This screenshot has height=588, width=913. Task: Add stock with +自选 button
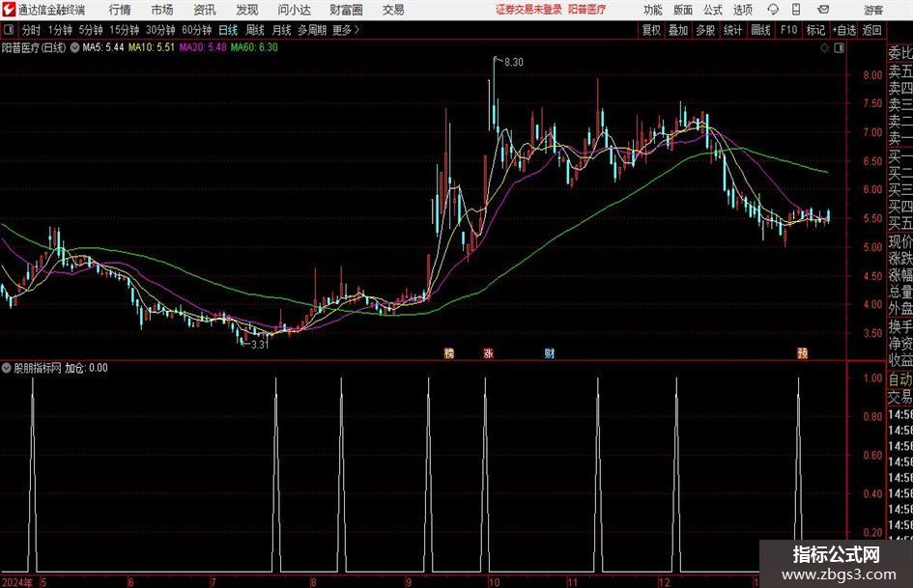point(844,30)
